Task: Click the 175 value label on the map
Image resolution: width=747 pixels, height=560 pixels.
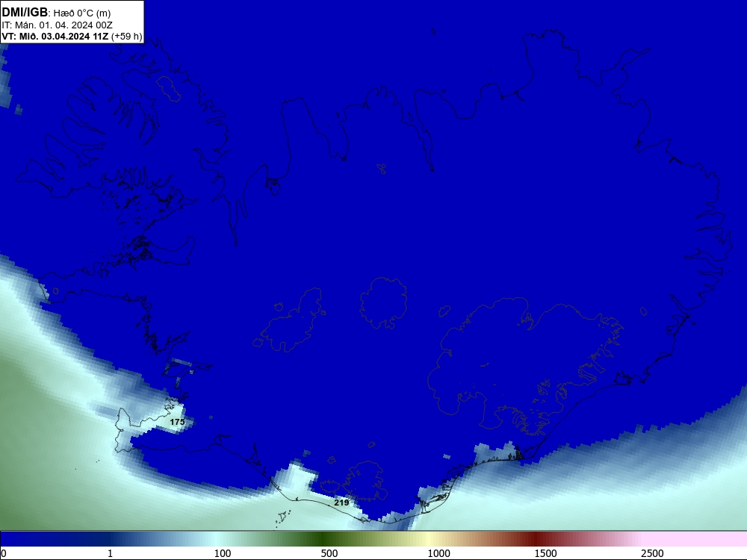Action: 177,422
